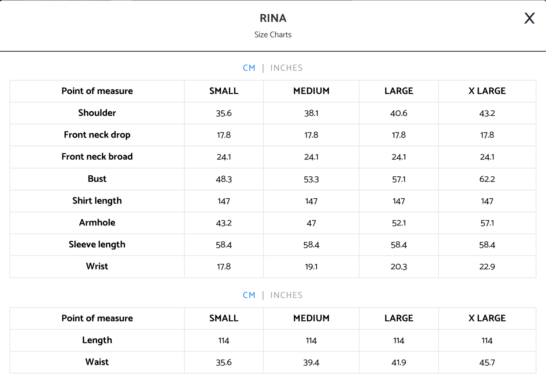This screenshot has height=392, width=546.
Task: Click the Sleeve length row label
Action: point(97,244)
